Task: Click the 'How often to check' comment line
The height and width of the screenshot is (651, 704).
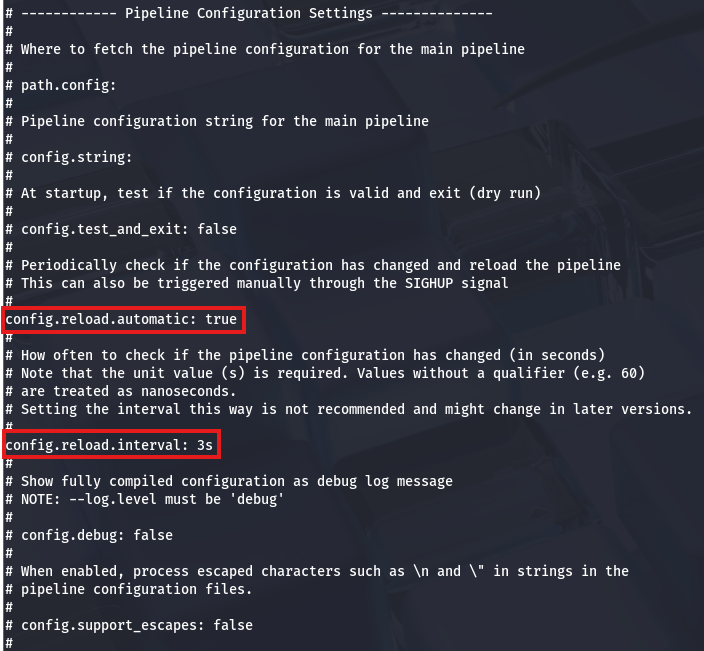Action: click(312, 355)
